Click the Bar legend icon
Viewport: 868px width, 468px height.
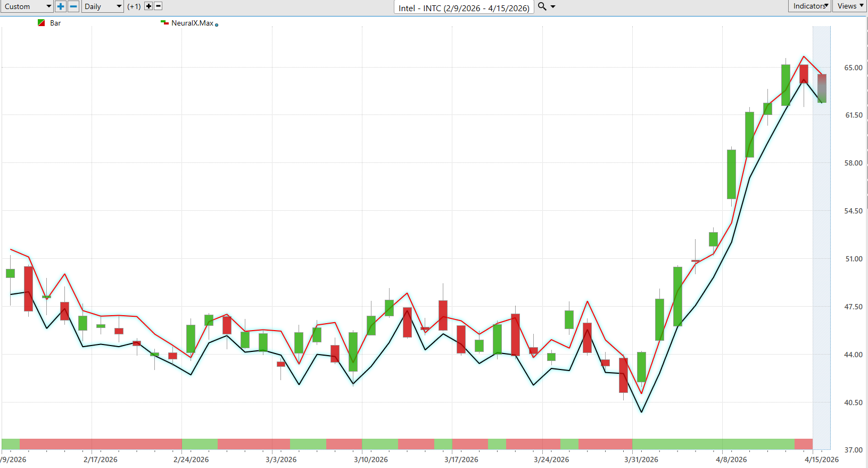(x=42, y=23)
